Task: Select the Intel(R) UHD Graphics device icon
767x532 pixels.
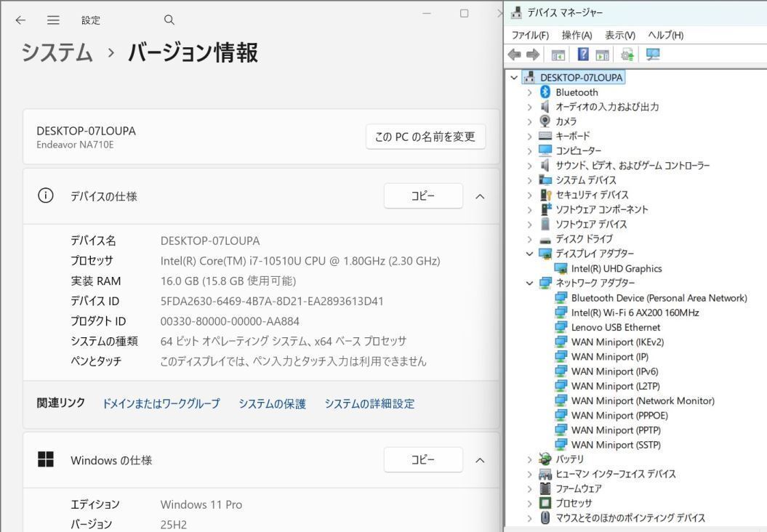Action: click(561, 268)
